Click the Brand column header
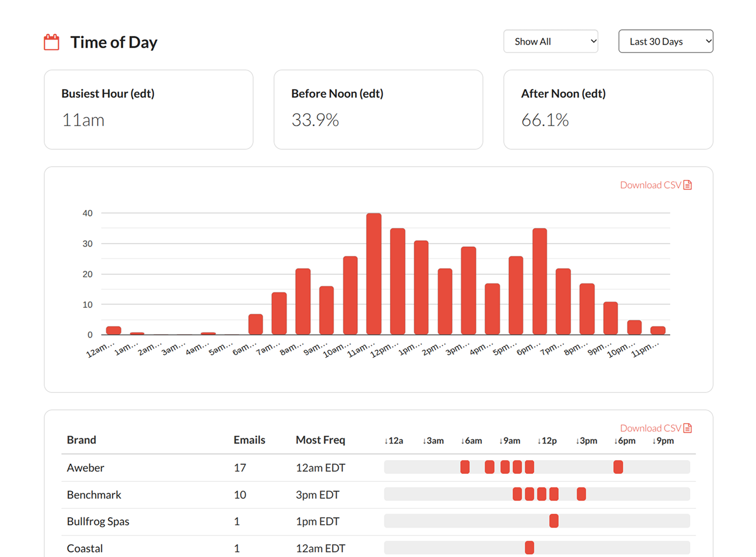This screenshot has height=557, width=756. (x=82, y=440)
